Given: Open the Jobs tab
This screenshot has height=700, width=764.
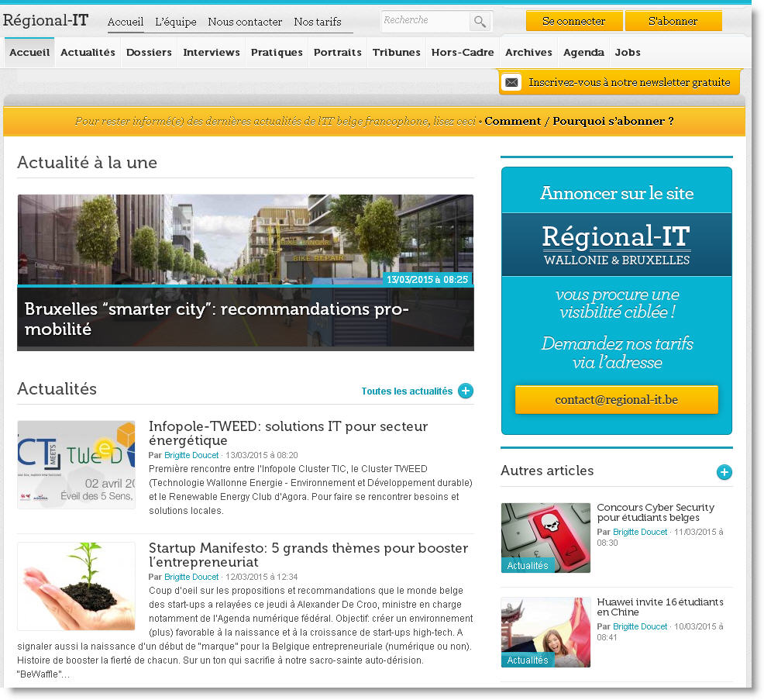Looking at the screenshot, I should [628, 52].
